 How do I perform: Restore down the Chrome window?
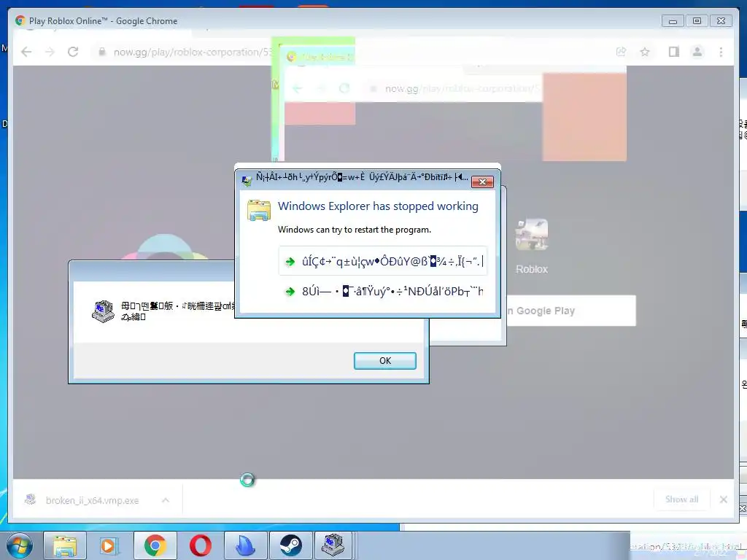click(697, 21)
